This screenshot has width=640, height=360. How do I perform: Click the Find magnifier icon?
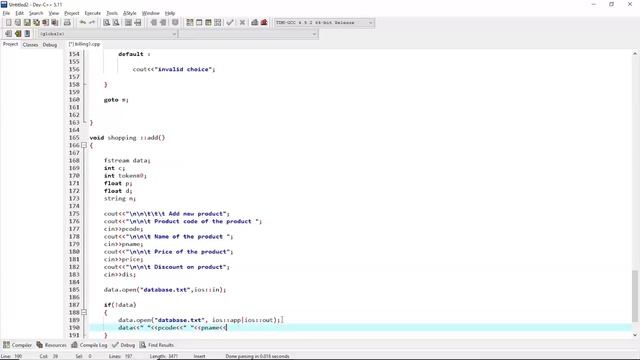106,22
